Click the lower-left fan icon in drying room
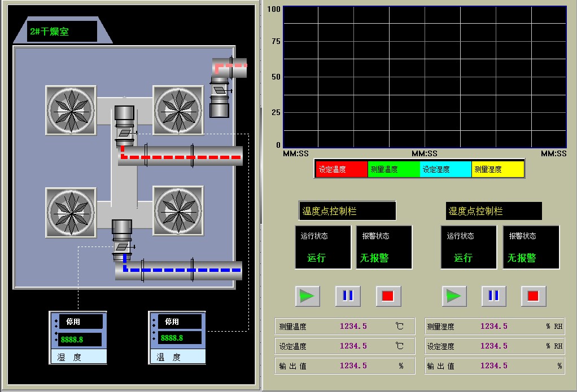The height and width of the screenshot is (392, 577). pyautogui.click(x=71, y=212)
